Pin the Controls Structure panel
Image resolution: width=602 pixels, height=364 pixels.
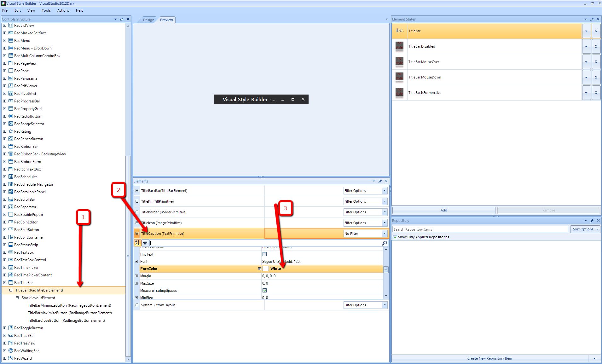point(122,19)
